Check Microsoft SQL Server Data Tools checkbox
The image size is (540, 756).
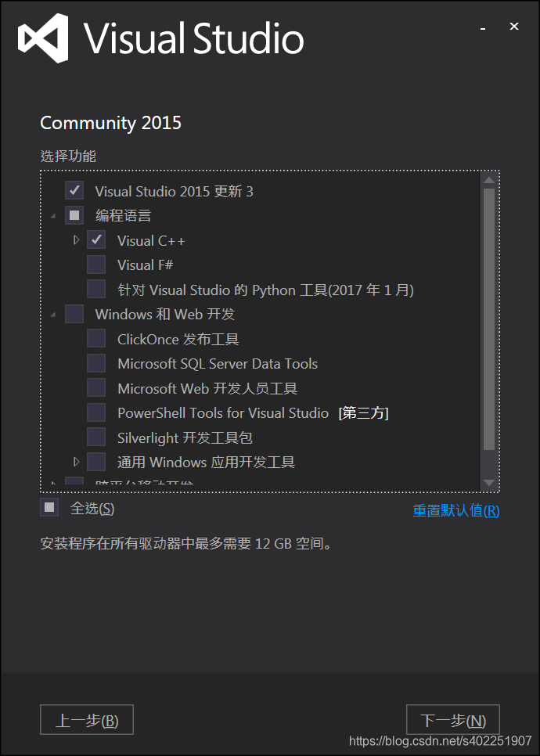[x=96, y=363]
